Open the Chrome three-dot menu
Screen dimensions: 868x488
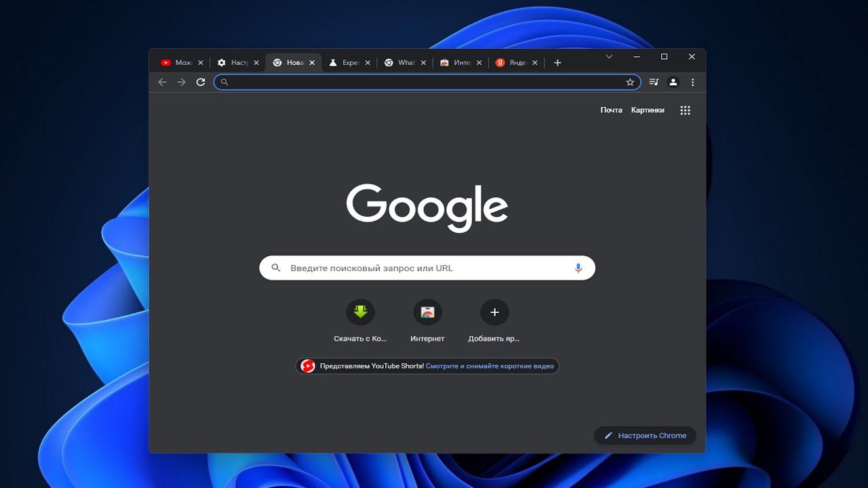pos(692,82)
